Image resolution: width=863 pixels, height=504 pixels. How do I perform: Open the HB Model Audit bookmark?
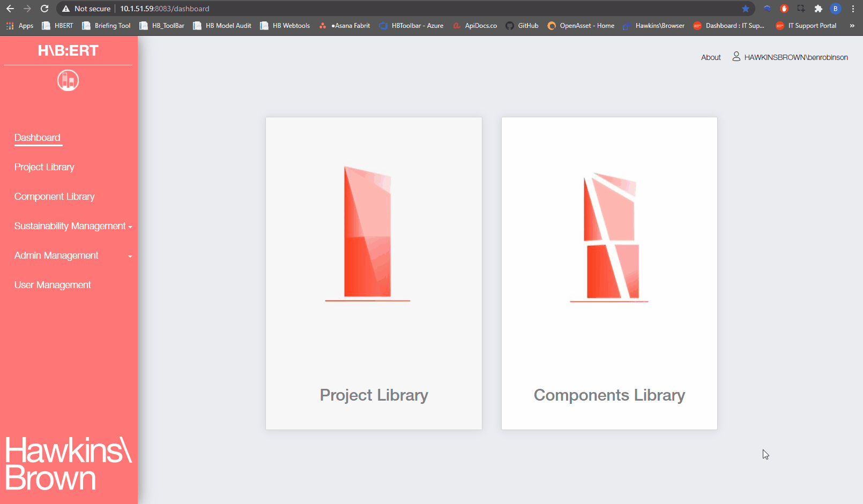pos(222,26)
